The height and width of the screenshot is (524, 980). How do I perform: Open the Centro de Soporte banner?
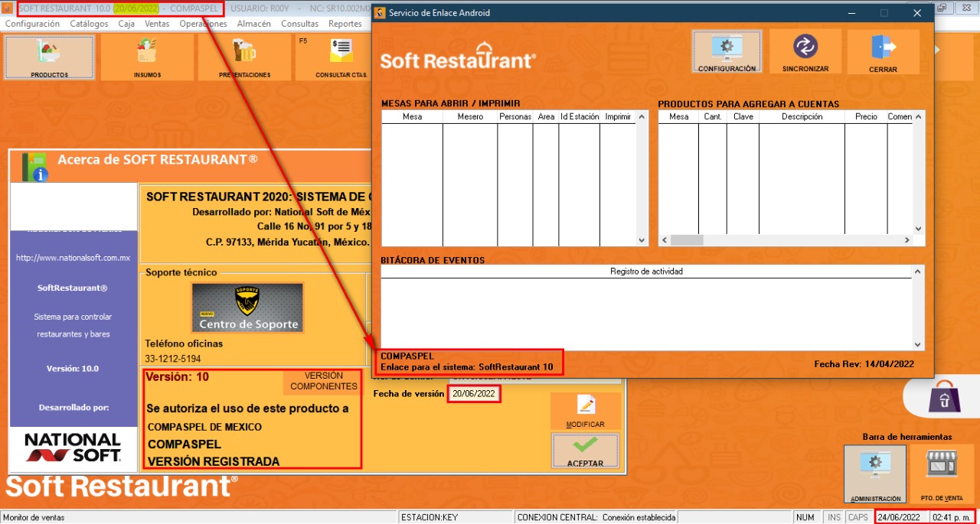click(247, 308)
